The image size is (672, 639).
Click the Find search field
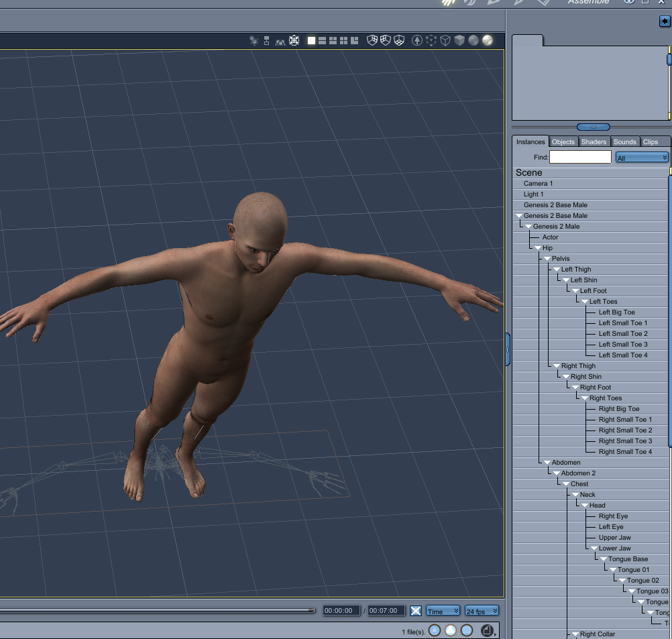pos(580,158)
